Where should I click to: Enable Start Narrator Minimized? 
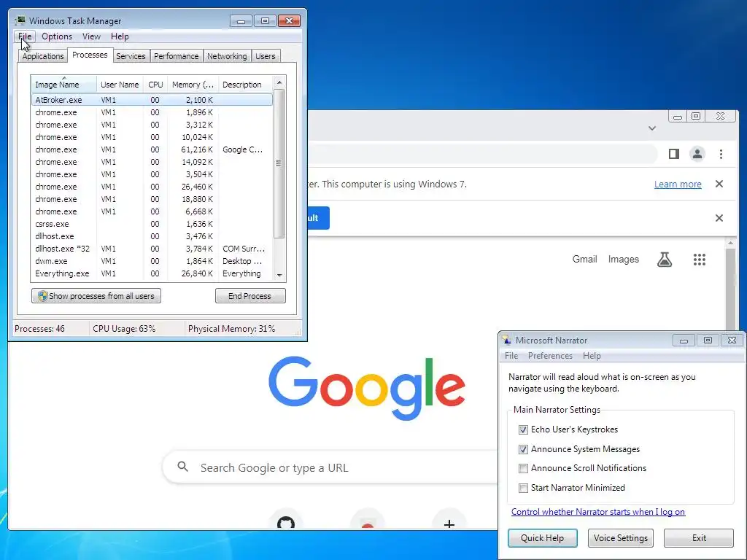coord(523,488)
